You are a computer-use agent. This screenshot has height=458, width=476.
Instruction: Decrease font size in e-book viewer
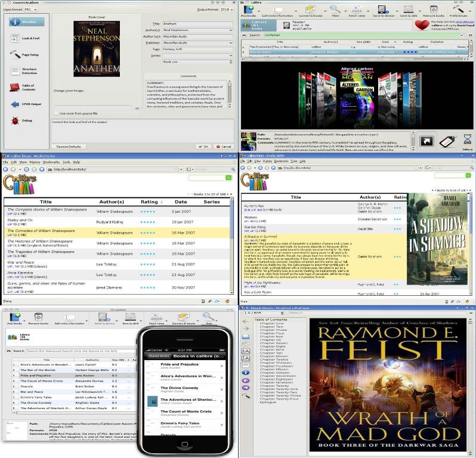point(246,358)
